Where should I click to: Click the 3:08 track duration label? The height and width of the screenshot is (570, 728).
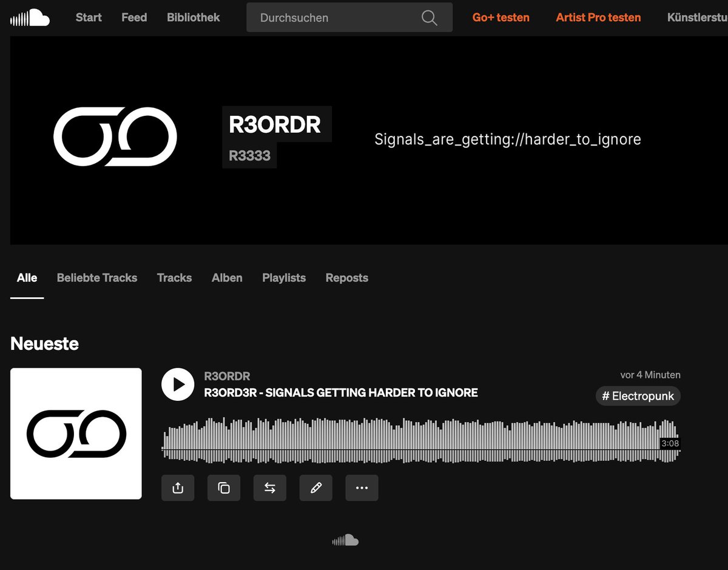(x=670, y=443)
